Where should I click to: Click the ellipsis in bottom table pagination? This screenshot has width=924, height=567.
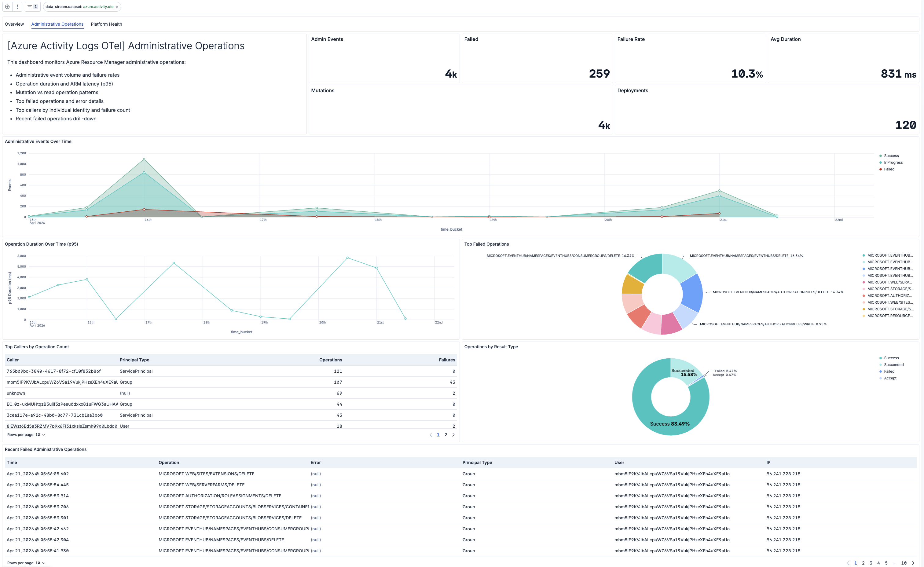click(894, 563)
